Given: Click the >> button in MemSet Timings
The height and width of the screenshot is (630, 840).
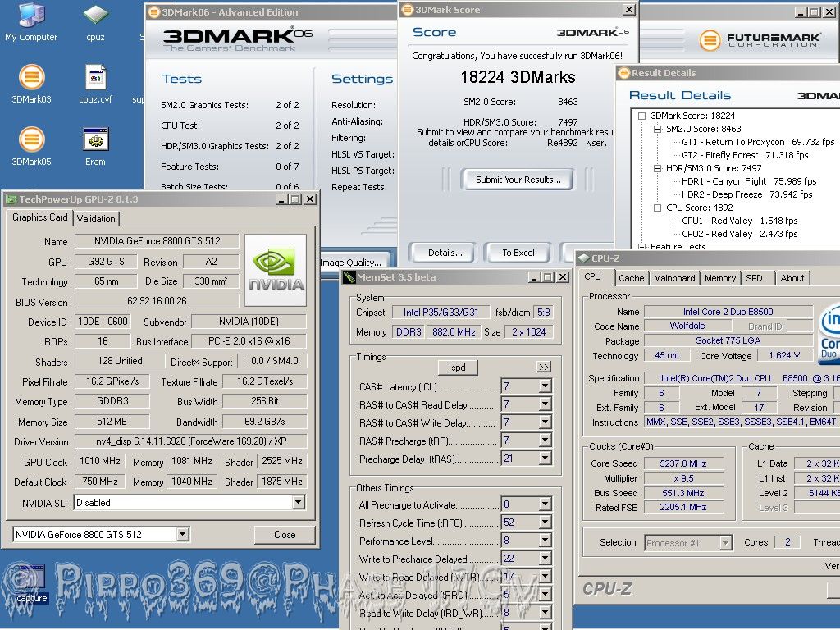Looking at the screenshot, I should pyautogui.click(x=543, y=367).
